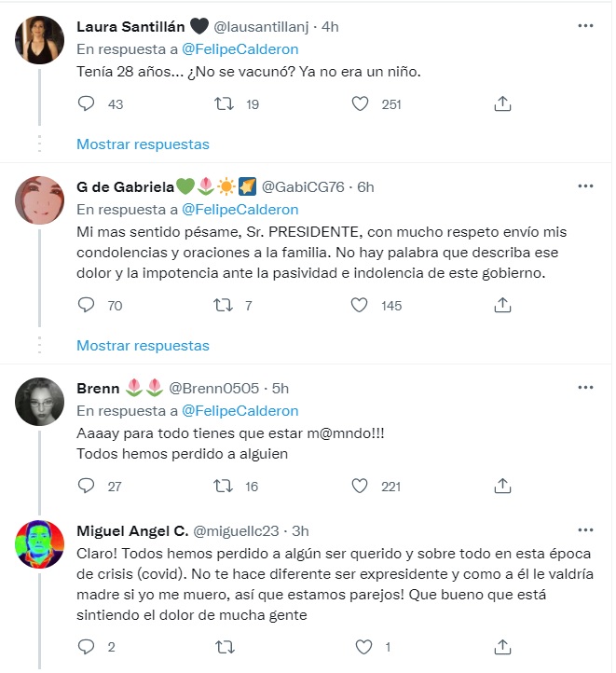The image size is (616, 673).
Task: Reply to G de Gabriela's tweet
Action: pyautogui.click(x=87, y=305)
